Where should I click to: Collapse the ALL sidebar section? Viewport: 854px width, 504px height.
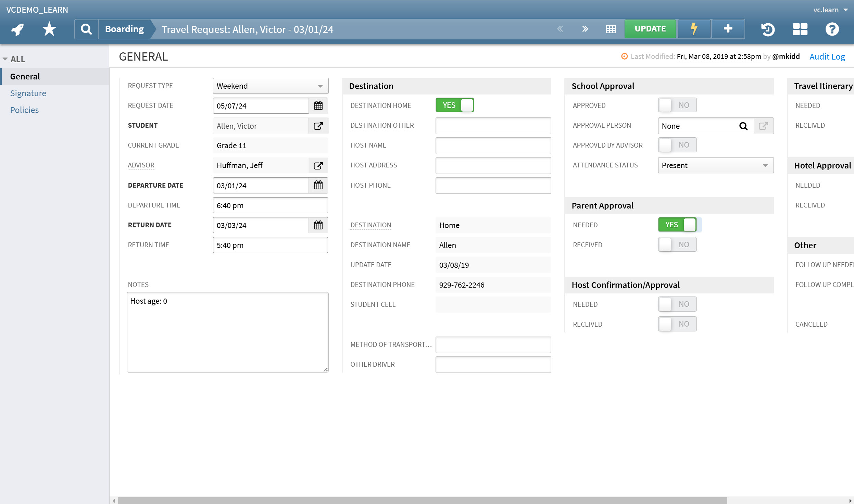point(14,59)
